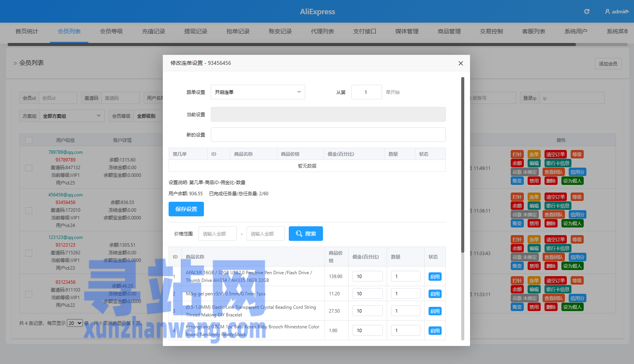Open the 系统用户 tab

tap(576, 31)
